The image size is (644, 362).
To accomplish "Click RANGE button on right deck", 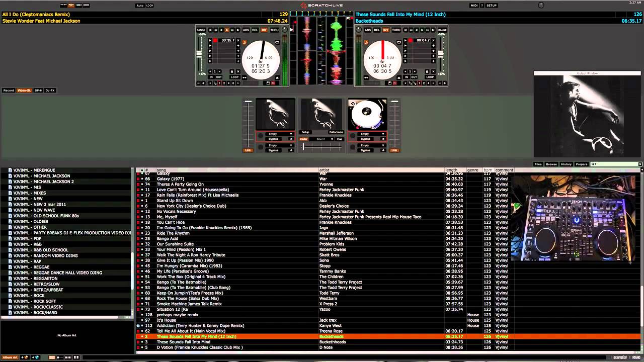I will [442, 30].
